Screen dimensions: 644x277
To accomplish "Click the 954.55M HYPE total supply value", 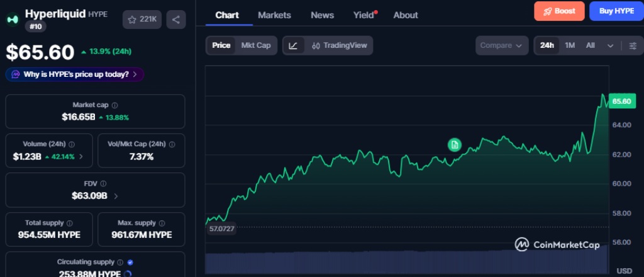I will (x=49, y=235).
